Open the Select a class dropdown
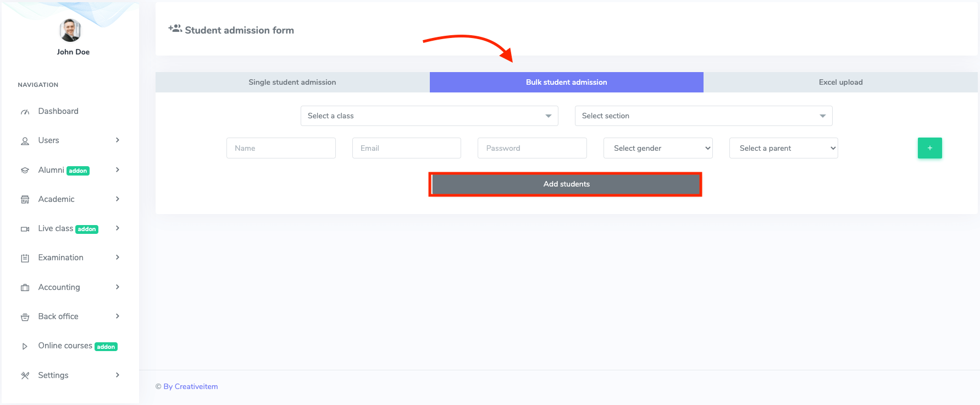 click(429, 116)
